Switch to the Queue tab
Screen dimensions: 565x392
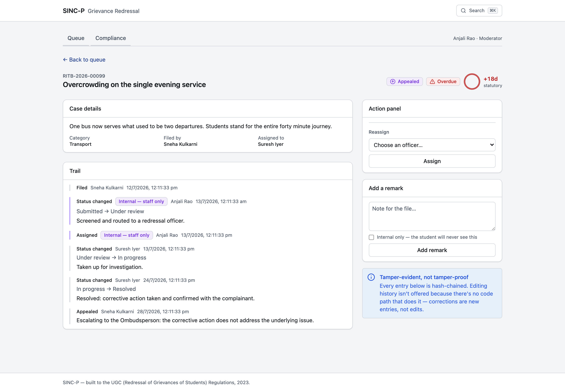[x=76, y=38]
